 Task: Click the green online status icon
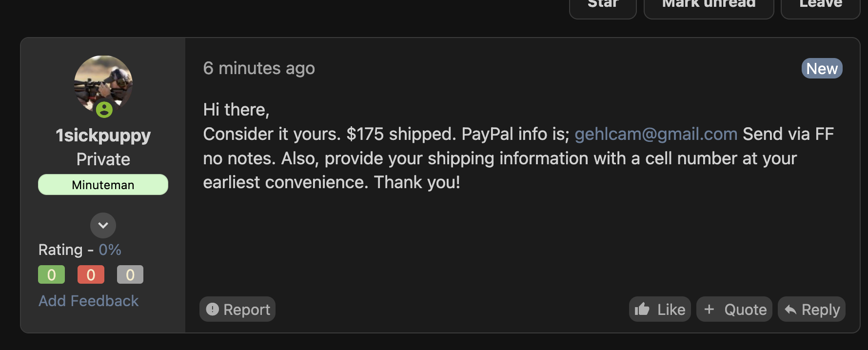point(104,110)
